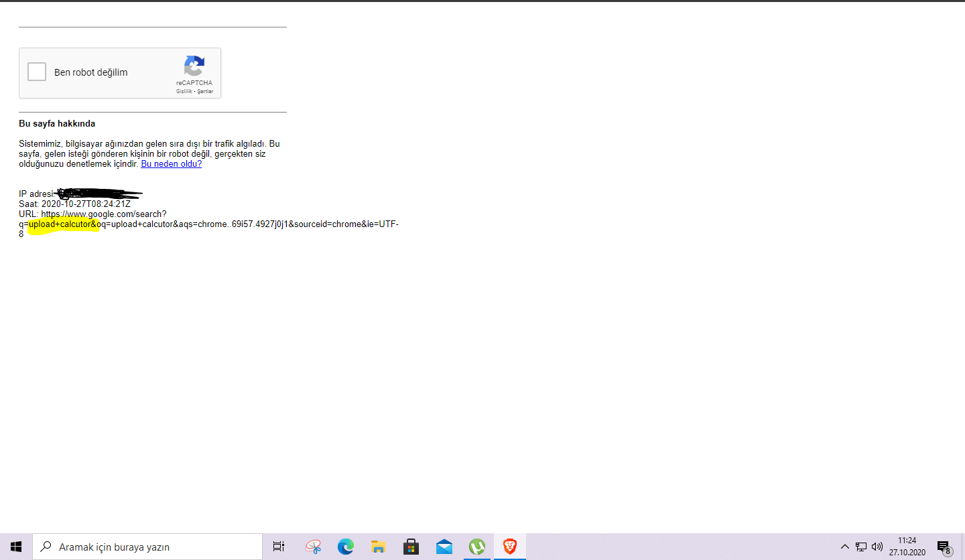The height and width of the screenshot is (560, 965).
Task: Click the "URL: https://www.google.com/search?" text
Action: [x=92, y=214]
